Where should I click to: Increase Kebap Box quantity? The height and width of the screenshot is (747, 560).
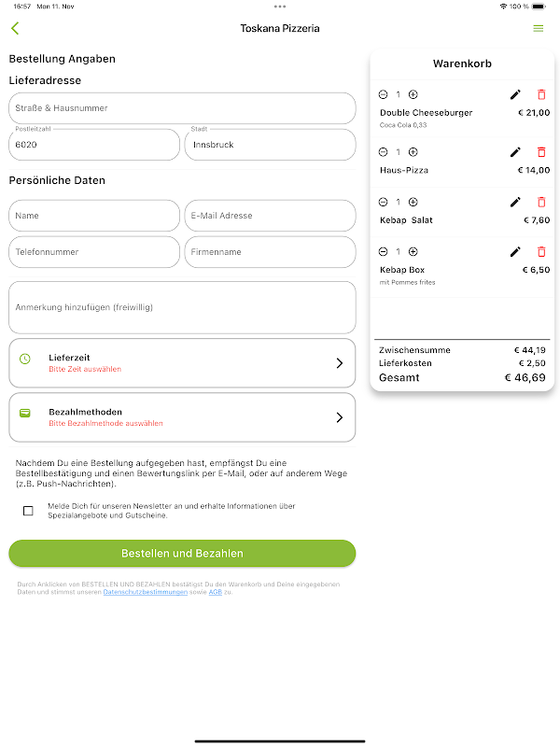413,251
